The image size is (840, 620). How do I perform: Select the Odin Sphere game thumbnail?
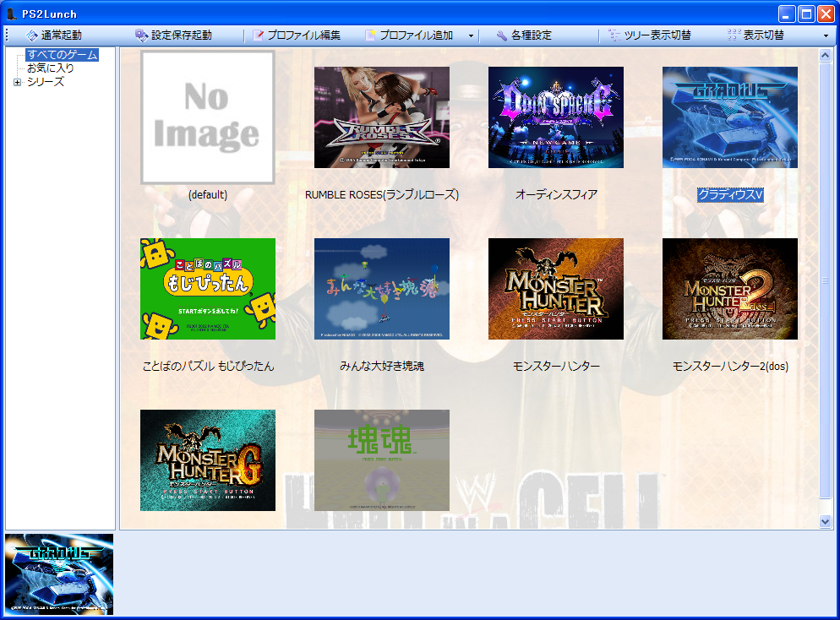[x=556, y=117]
